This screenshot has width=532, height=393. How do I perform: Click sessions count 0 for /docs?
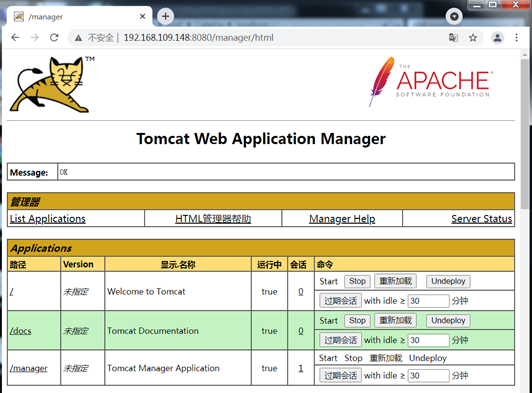(301, 331)
